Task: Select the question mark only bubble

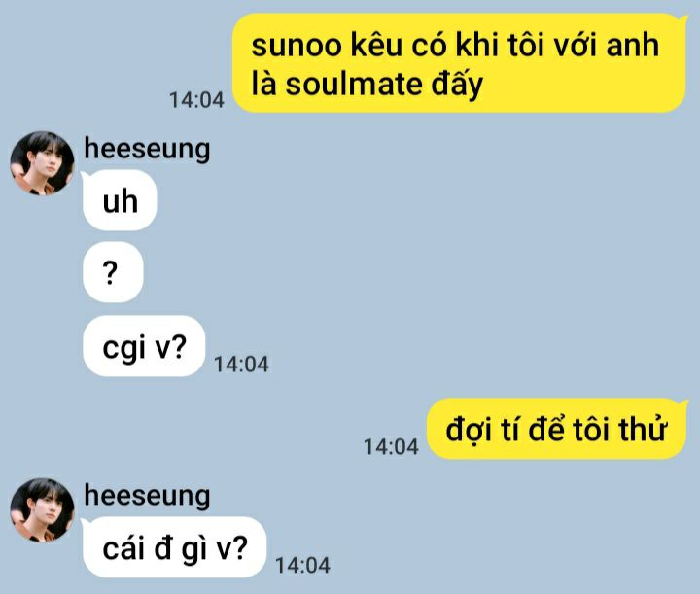Action: [113, 272]
